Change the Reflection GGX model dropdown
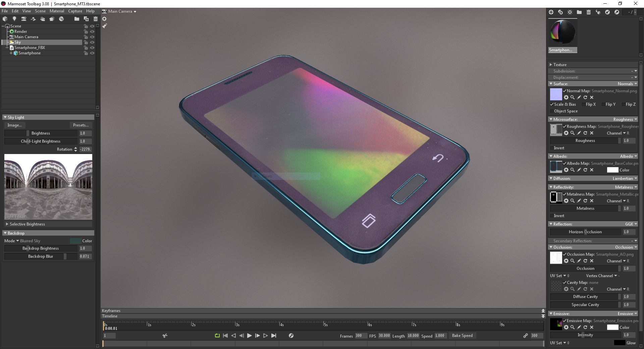This screenshot has height=349, width=644. 631,224
